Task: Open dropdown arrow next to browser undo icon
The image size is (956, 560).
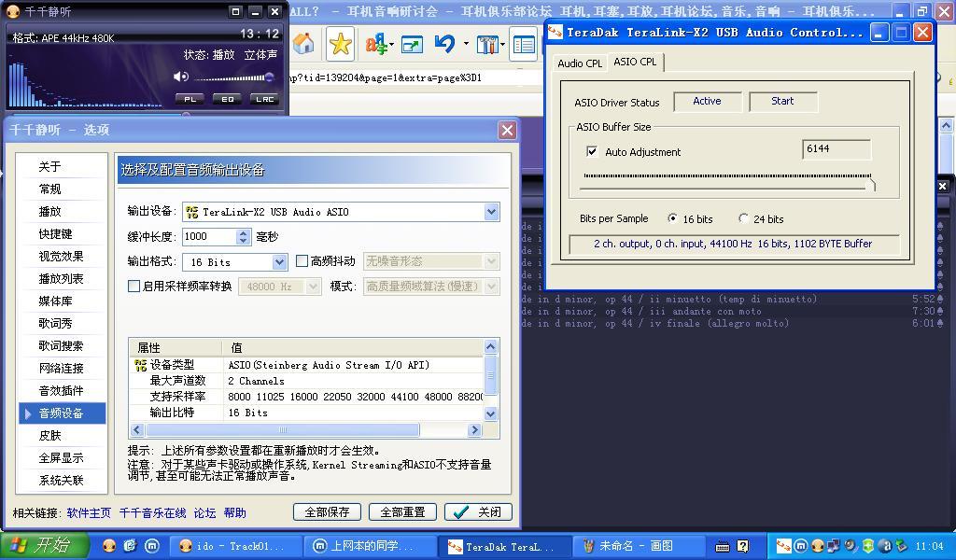Action: coord(466,44)
